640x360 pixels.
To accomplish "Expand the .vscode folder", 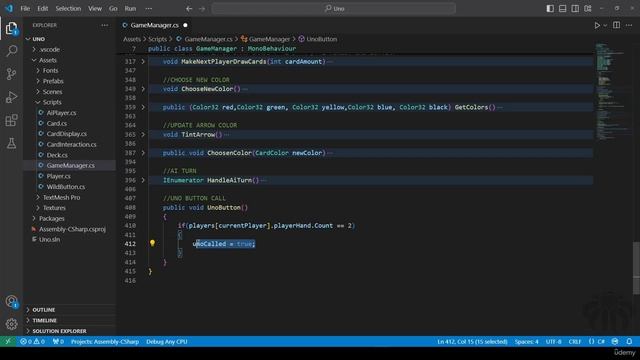I will click(x=69, y=49).
